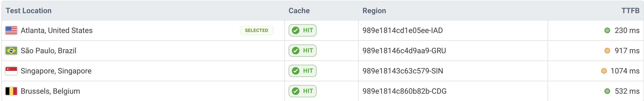The height and width of the screenshot is (101, 644).
Task: Click the HIT cache badge for Atlanta
Action: point(302,31)
